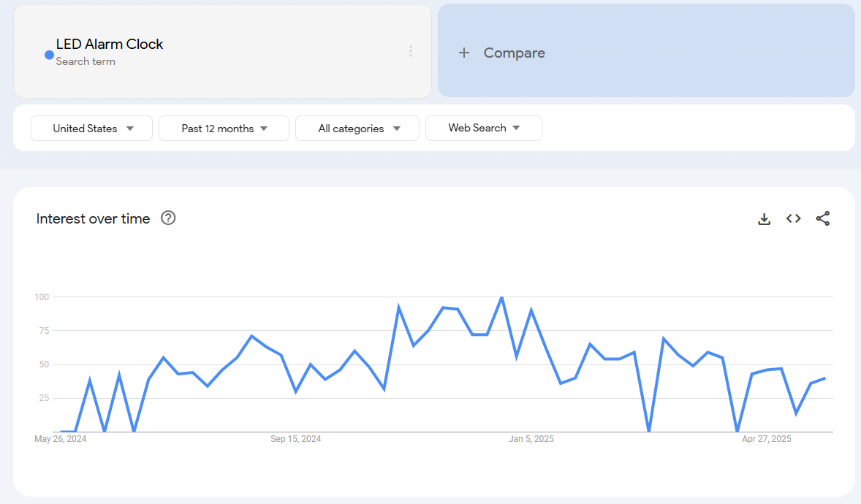Expand the United States region dropdown
This screenshot has width=861, height=504.
pyautogui.click(x=91, y=129)
